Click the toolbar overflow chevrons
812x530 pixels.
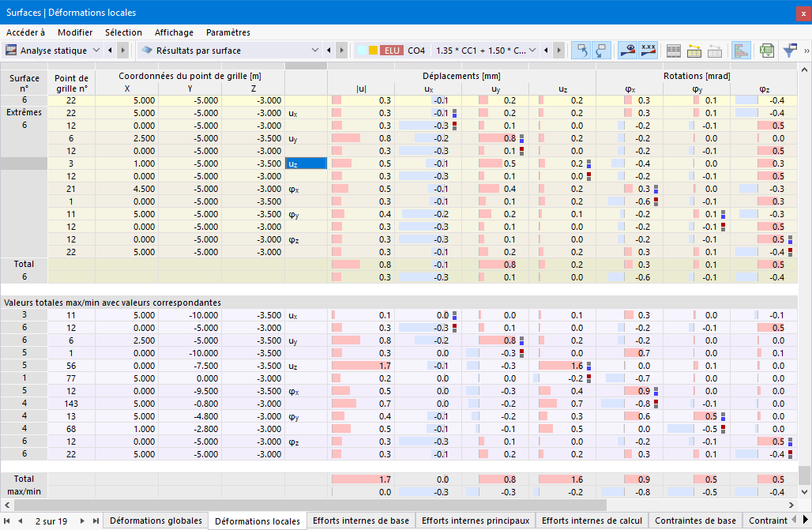pos(806,51)
